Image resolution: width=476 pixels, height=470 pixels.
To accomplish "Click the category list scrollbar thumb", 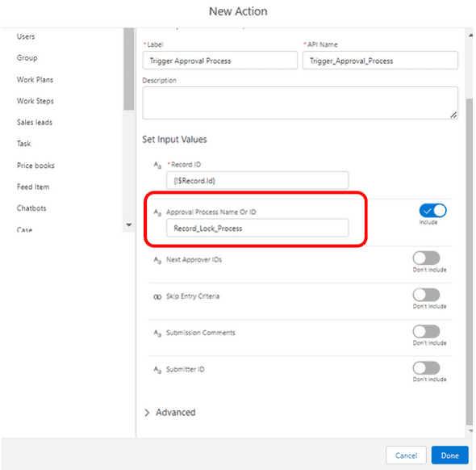I will (x=129, y=69).
